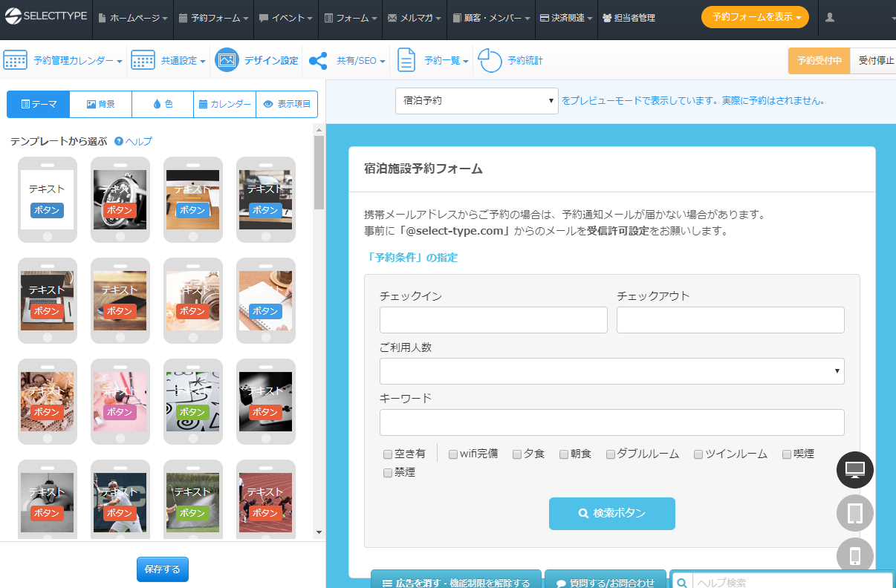The width and height of the screenshot is (896, 588).
Task: Click the 予約統計 pie chart icon
Action: 490,61
